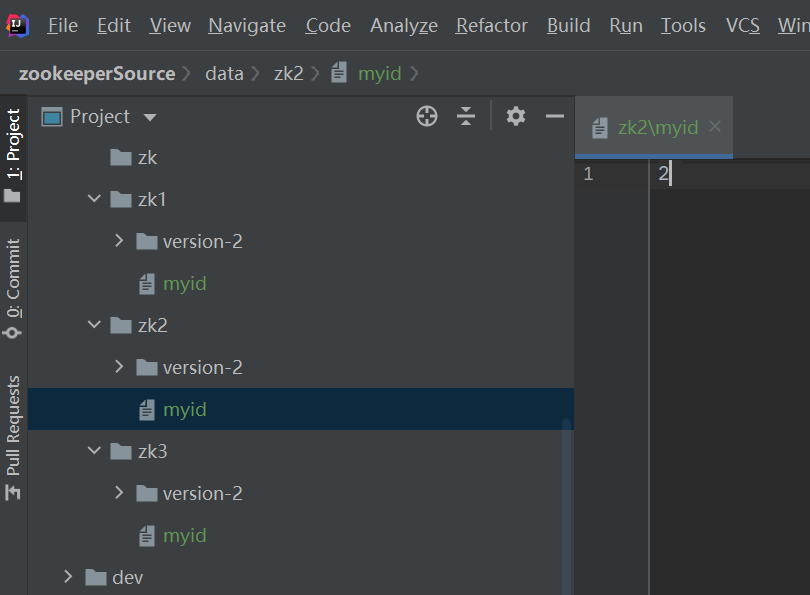The image size is (810, 595).
Task: Close the zk2\myid editor tab
Action: 715,126
